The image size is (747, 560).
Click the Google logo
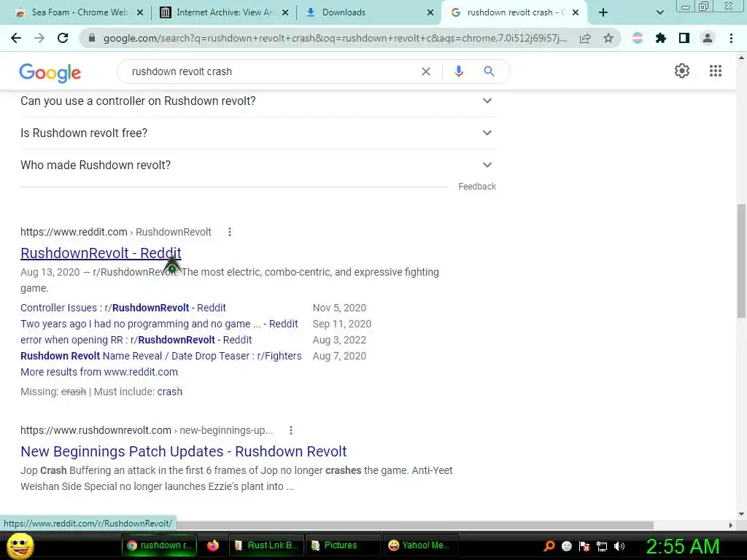tap(50, 72)
